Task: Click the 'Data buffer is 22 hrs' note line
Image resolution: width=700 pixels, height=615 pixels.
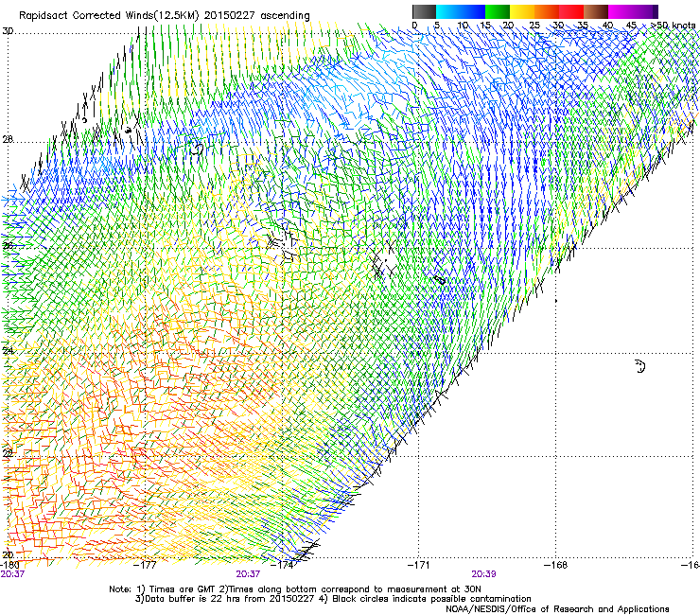Action: (x=224, y=599)
